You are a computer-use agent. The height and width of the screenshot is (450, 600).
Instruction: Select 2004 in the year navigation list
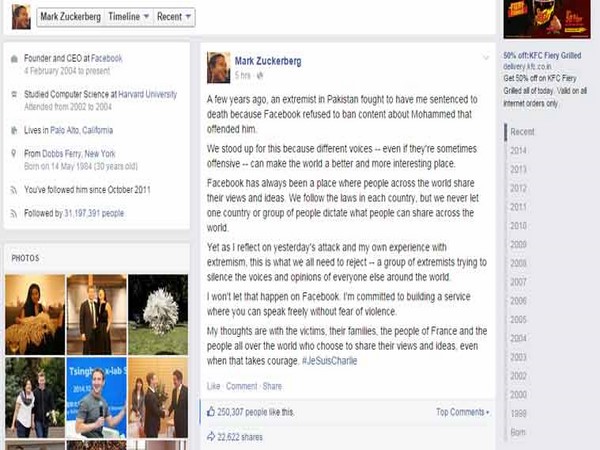[x=518, y=338]
